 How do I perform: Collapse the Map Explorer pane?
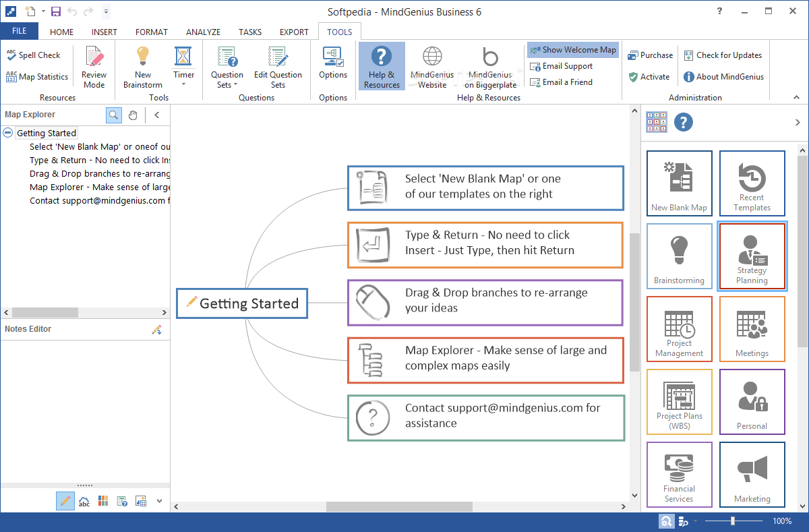pyautogui.click(x=157, y=115)
